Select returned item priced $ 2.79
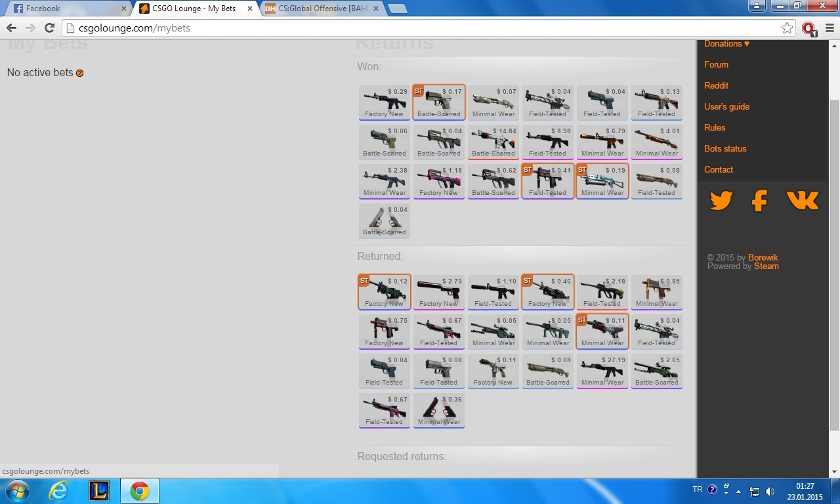This screenshot has height=504, width=840. [439, 292]
